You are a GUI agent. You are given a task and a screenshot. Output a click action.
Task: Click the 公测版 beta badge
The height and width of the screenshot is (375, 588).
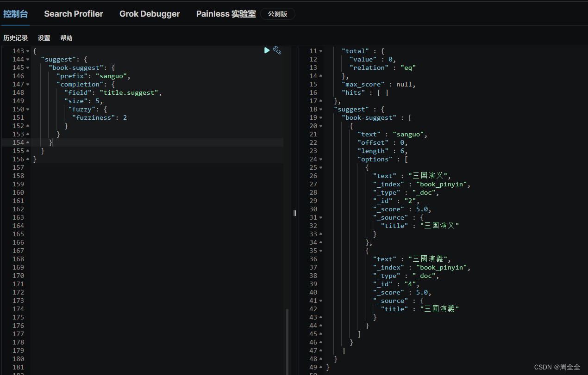pos(278,14)
